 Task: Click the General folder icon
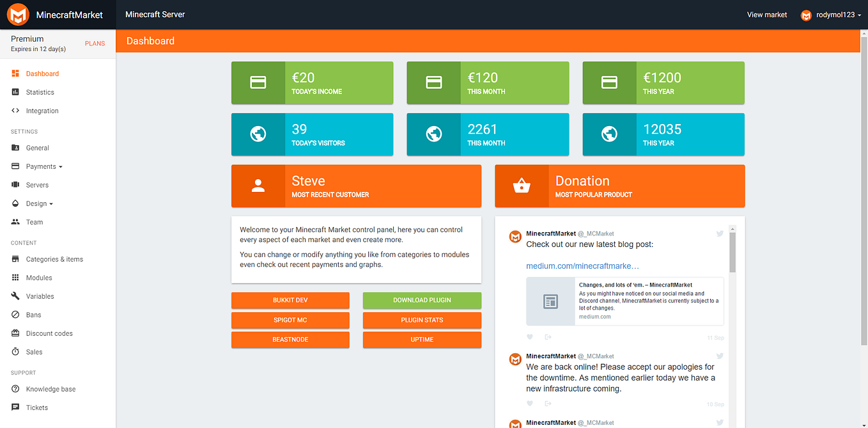(15, 148)
